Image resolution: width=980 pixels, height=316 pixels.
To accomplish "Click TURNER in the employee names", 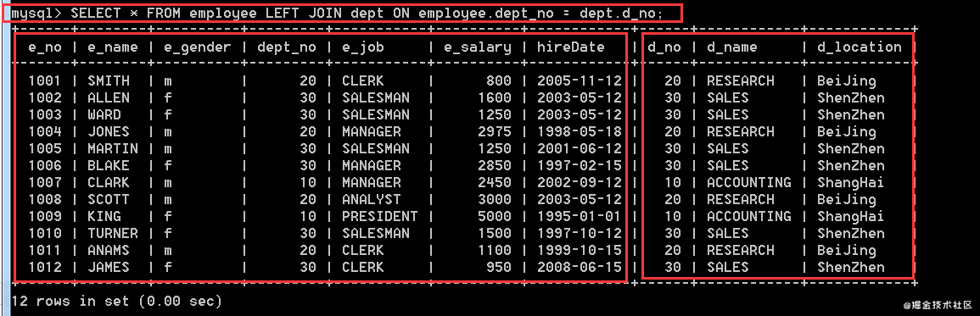I will click(x=113, y=233).
